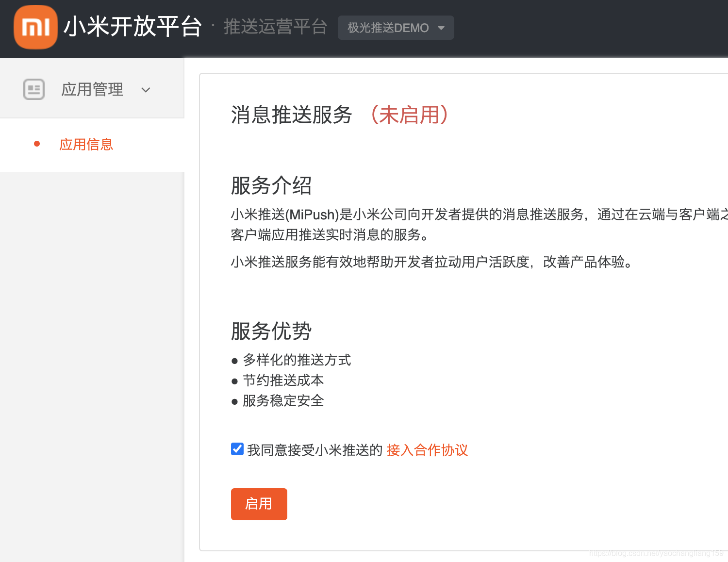
Task: Click the (未启用) status text
Action: pyautogui.click(x=409, y=115)
